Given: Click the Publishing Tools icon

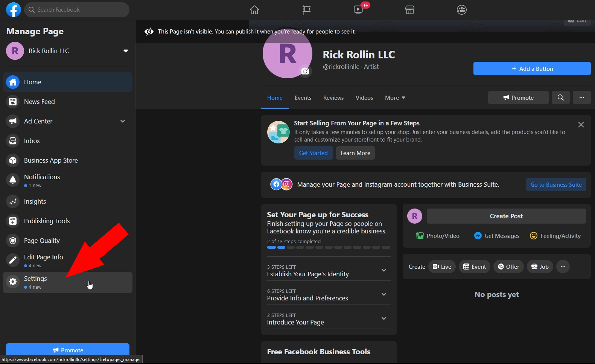Looking at the screenshot, I should [x=13, y=221].
